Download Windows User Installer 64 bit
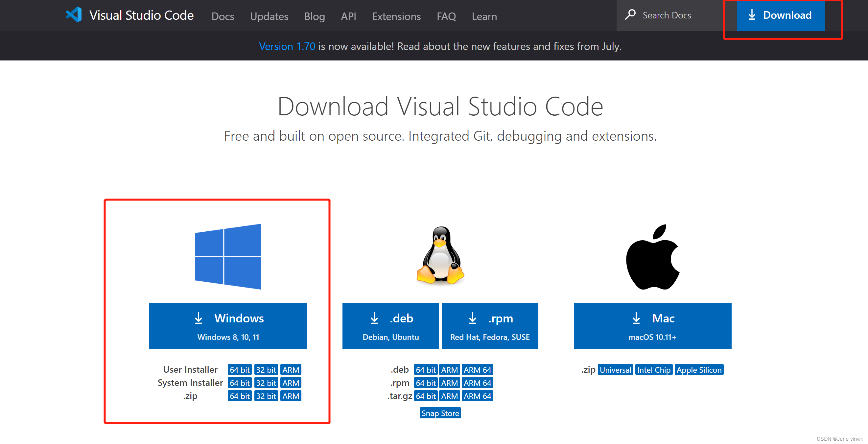 (x=240, y=369)
